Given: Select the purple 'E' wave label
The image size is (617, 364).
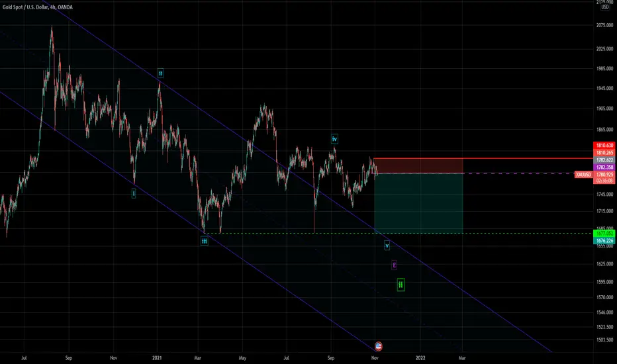Looking at the screenshot, I should pos(395,265).
